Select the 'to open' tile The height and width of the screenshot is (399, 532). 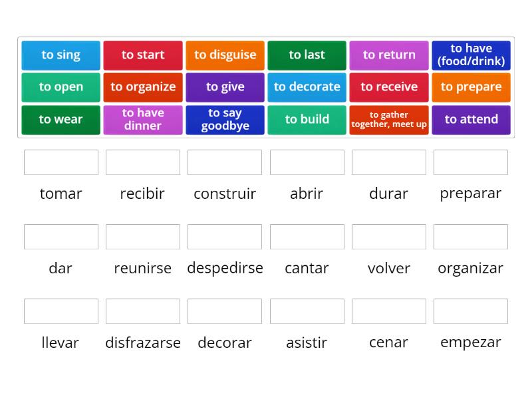[x=61, y=87]
